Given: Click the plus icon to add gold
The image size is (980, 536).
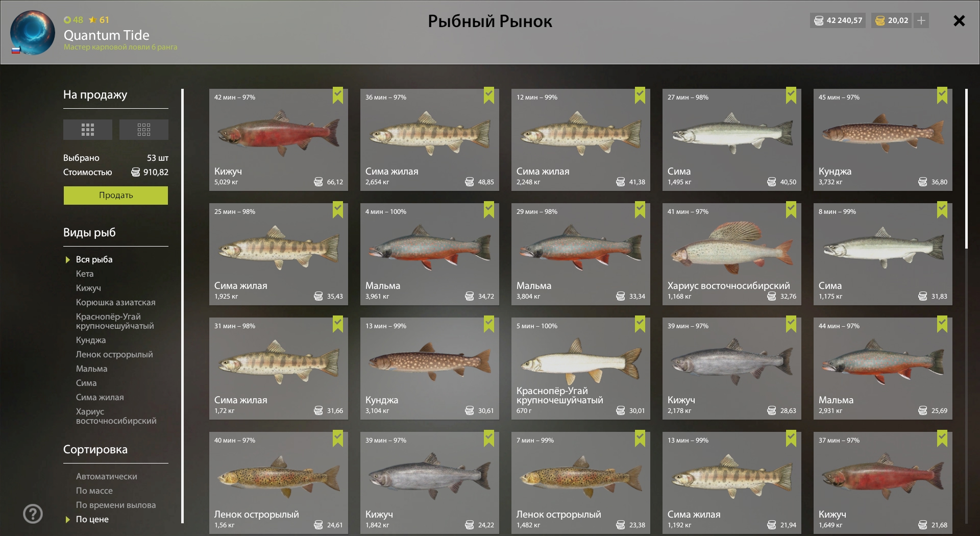Looking at the screenshot, I should point(921,20).
